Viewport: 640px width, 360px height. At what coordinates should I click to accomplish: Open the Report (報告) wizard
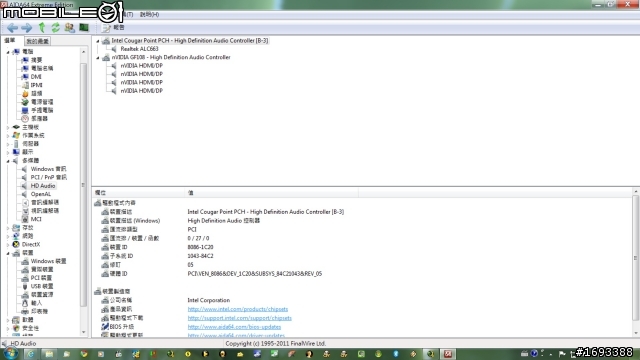coord(113,27)
